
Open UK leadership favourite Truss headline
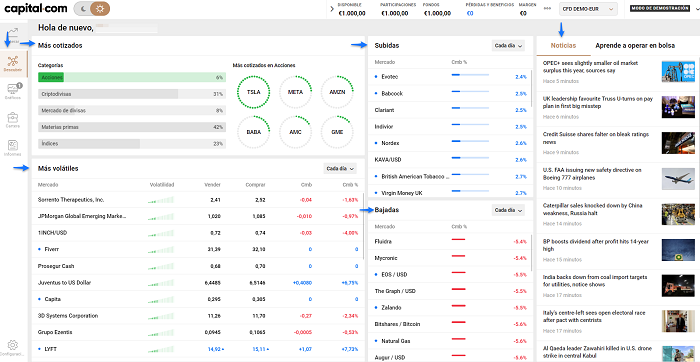[x=597, y=103]
